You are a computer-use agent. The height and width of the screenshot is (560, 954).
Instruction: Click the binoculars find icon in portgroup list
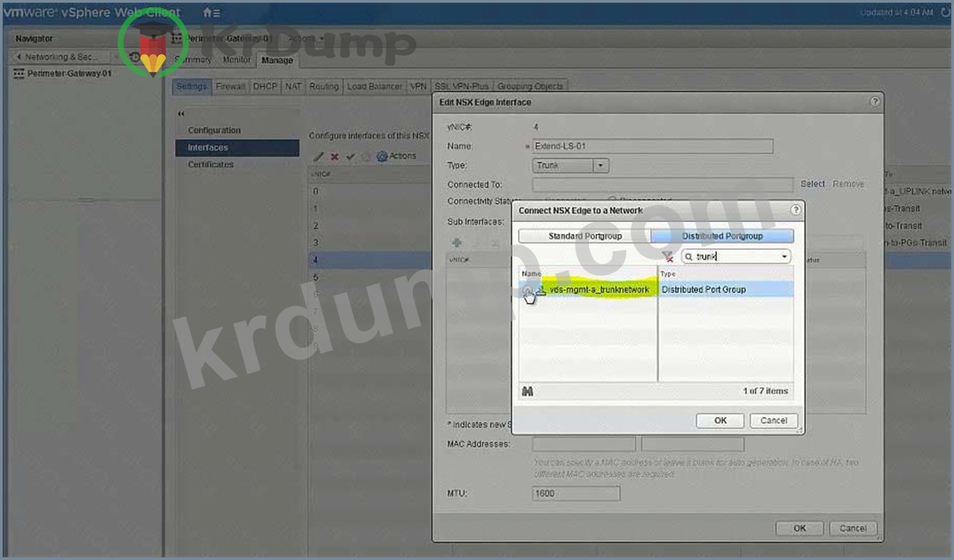pyautogui.click(x=528, y=391)
